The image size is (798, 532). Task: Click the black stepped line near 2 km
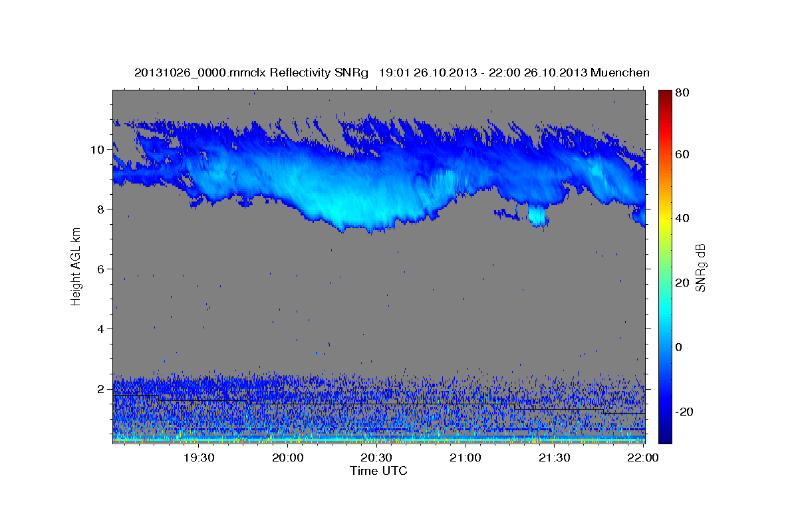pyautogui.click(x=379, y=404)
